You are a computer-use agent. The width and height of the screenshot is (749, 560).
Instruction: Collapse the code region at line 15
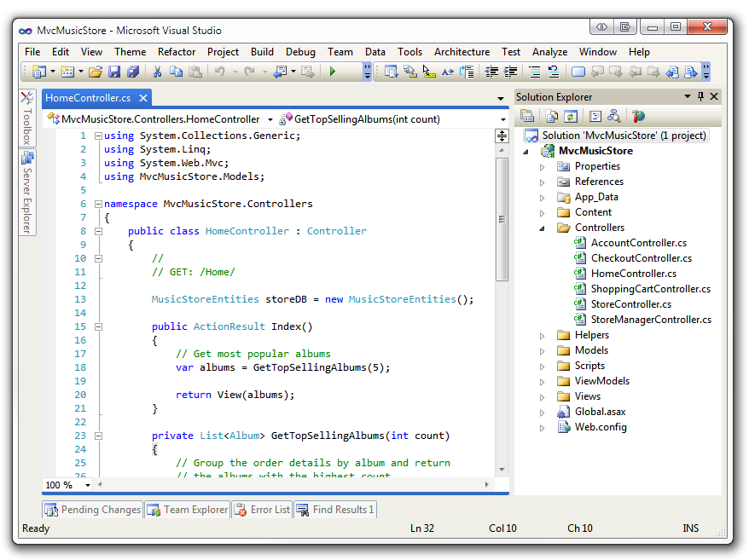(x=97, y=326)
